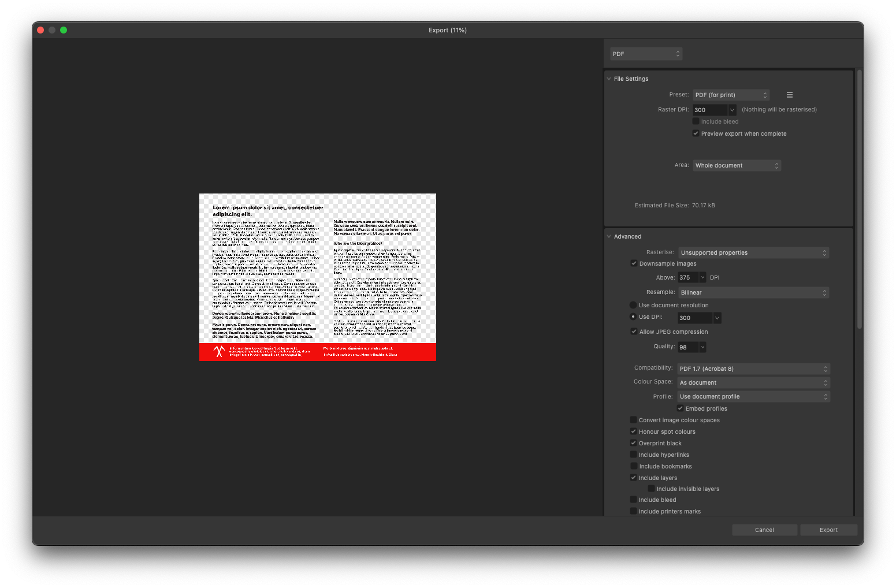This screenshot has width=896, height=588.
Task: Click the (Nothing will be rasterised) note
Action: pos(779,109)
